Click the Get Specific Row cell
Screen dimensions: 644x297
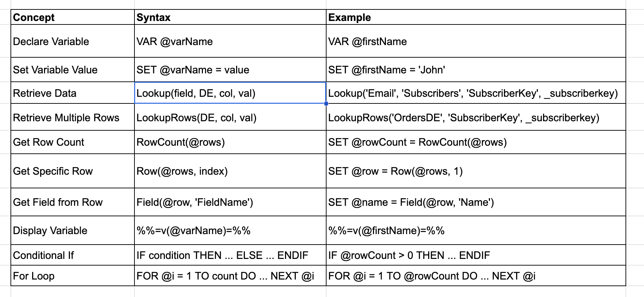73,171
